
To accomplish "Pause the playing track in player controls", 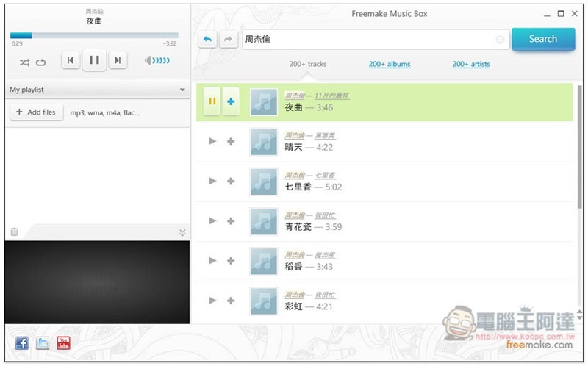I will coord(94,60).
